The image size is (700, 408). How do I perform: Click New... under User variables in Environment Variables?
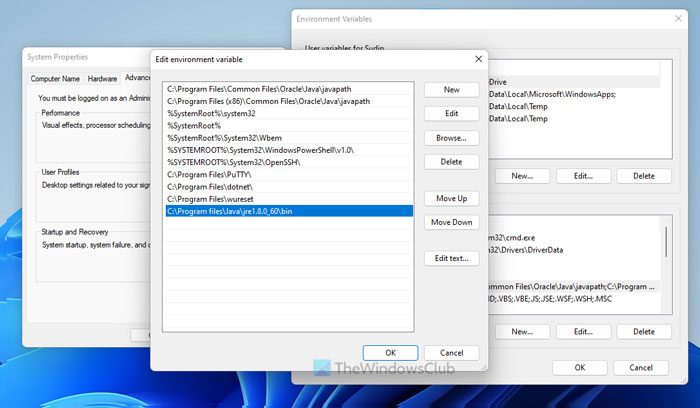tap(522, 176)
